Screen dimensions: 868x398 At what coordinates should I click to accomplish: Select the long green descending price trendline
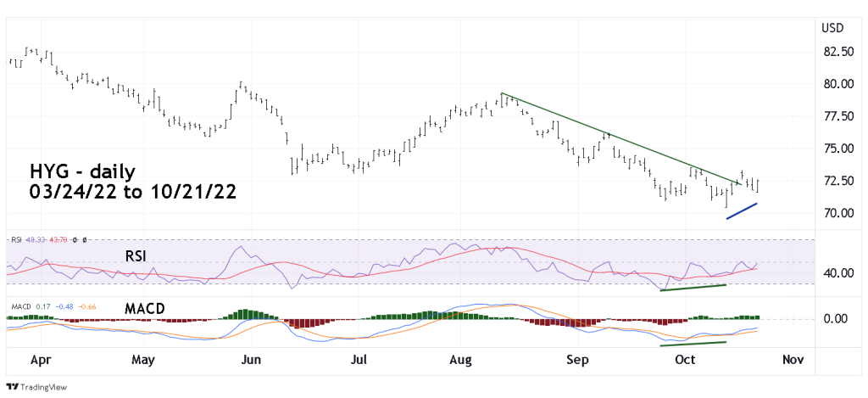pyautogui.click(x=619, y=137)
